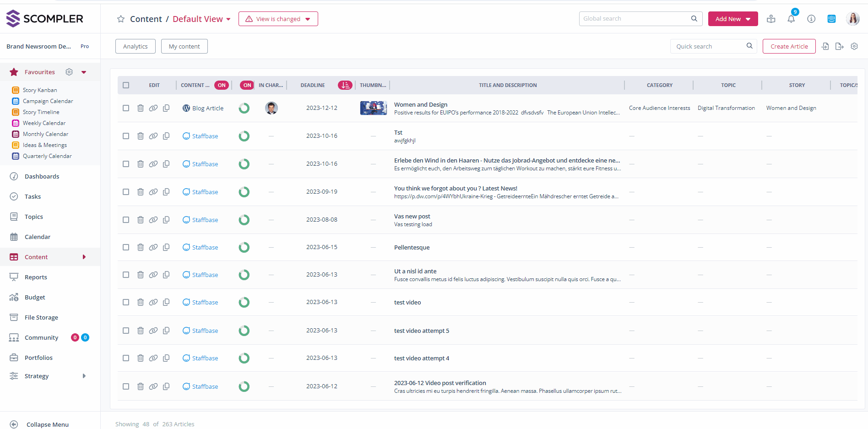
Task: Open the Favourites settings gear
Action: pyautogui.click(x=69, y=72)
